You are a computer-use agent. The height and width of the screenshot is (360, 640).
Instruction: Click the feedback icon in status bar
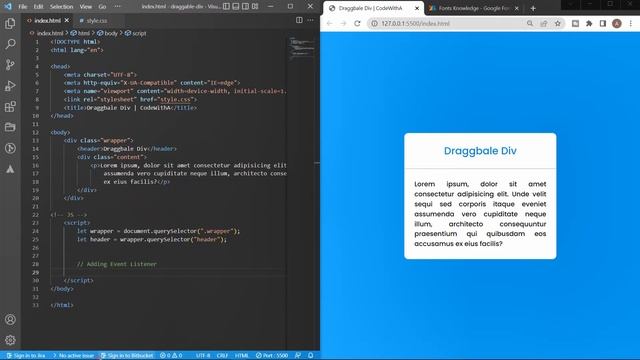click(298, 356)
